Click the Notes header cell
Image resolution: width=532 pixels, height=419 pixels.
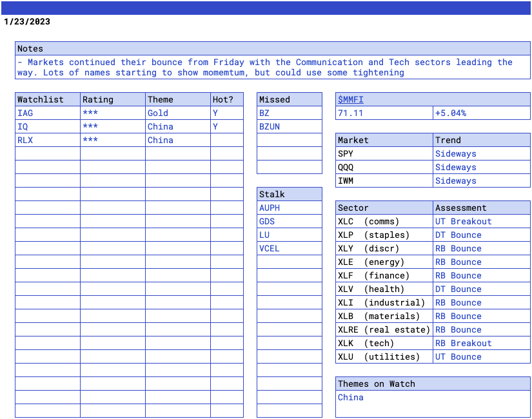click(273, 48)
